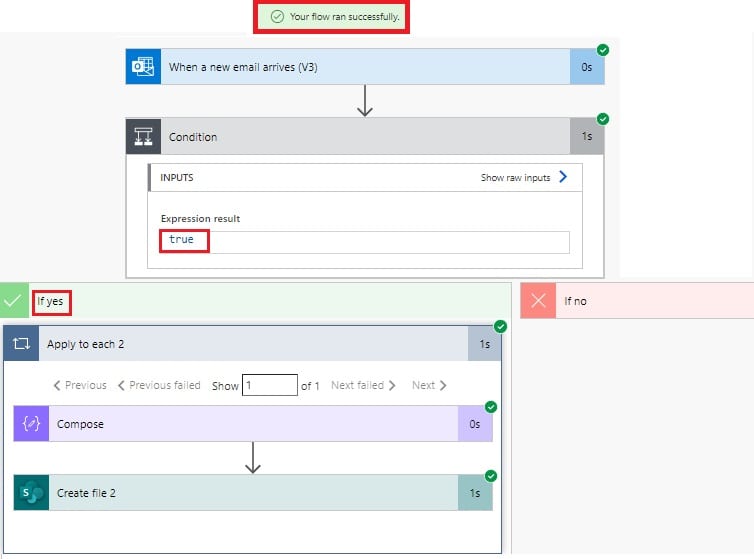754x559 pixels.
Task: Click the 1s duration on Apply to each 2
Action: tap(485, 344)
